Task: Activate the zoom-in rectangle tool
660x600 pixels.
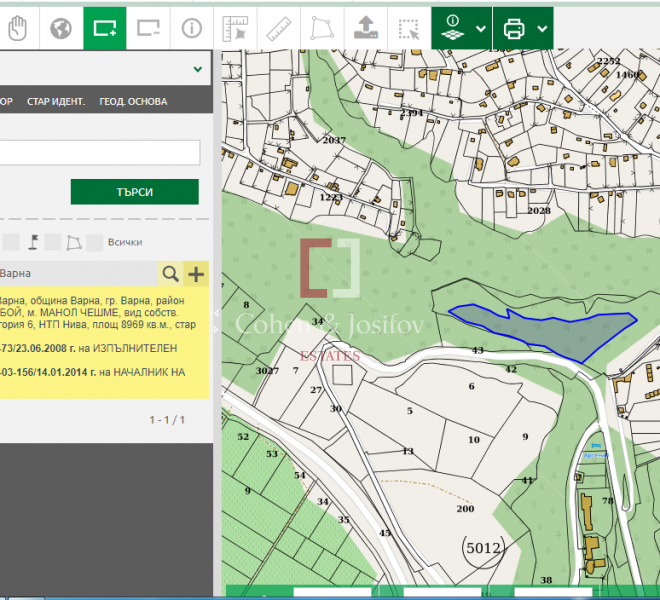Action: [x=105, y=29]
